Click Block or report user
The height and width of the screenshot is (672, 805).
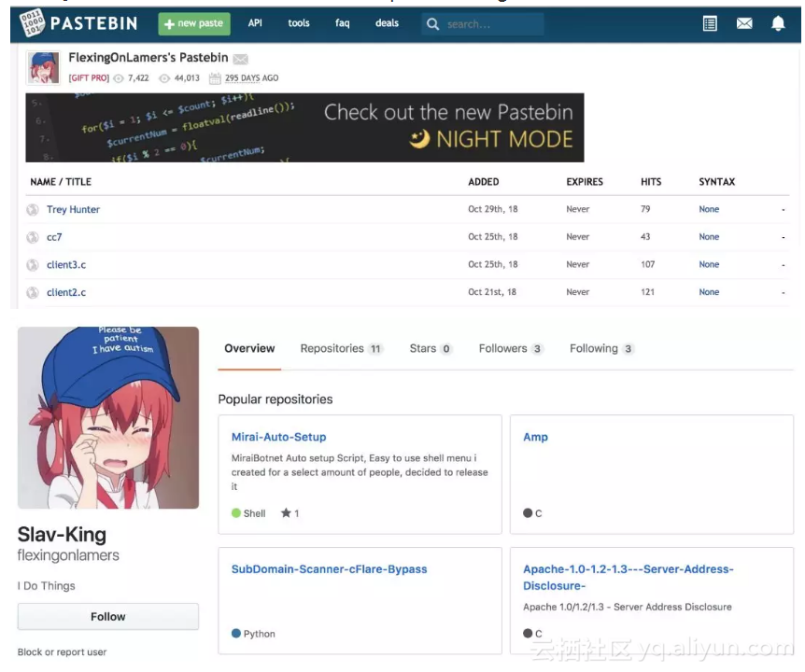63,652
